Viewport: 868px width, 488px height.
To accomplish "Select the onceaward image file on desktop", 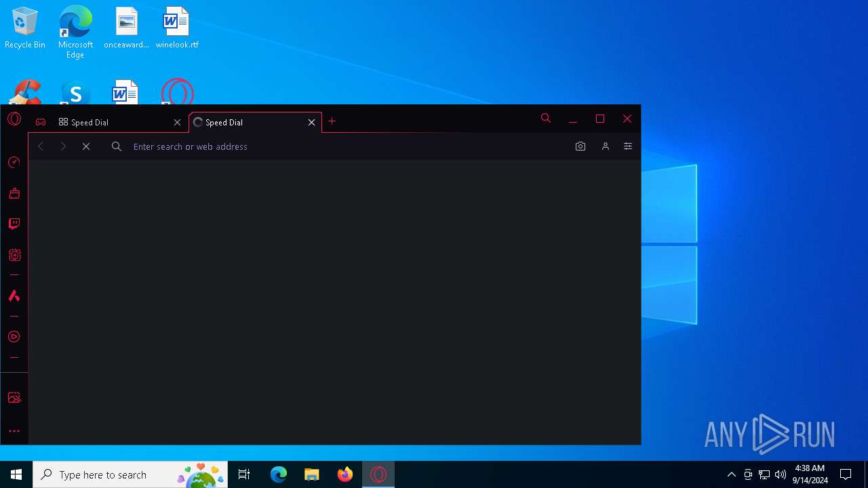I will tap(127, 28).
